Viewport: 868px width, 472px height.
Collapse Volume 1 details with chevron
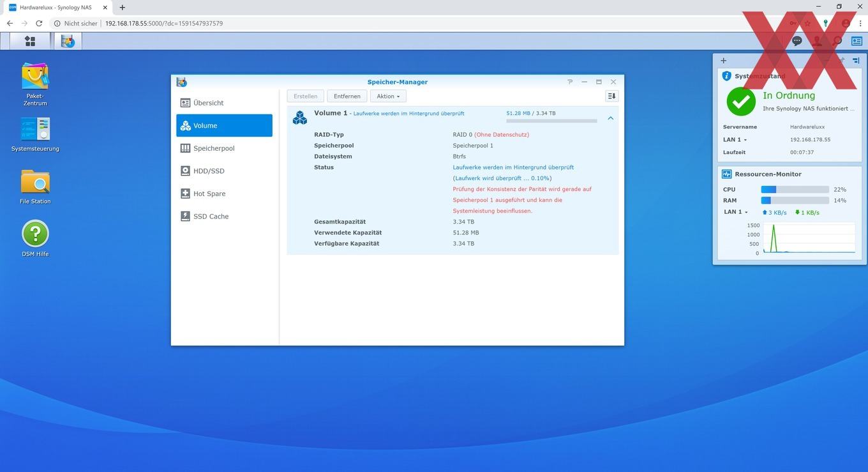click(611, 118)
